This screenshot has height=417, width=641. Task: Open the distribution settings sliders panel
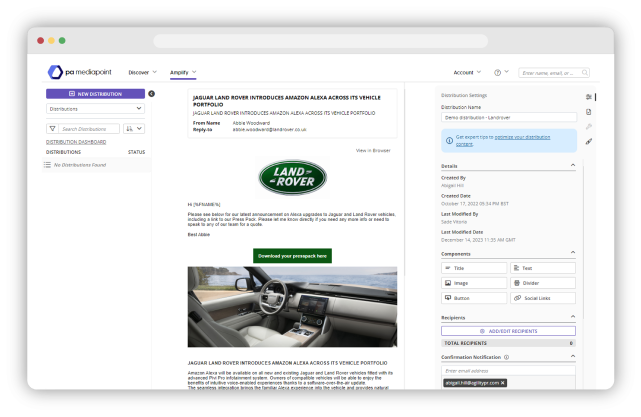pyautogui.click(x=588, y=96)
